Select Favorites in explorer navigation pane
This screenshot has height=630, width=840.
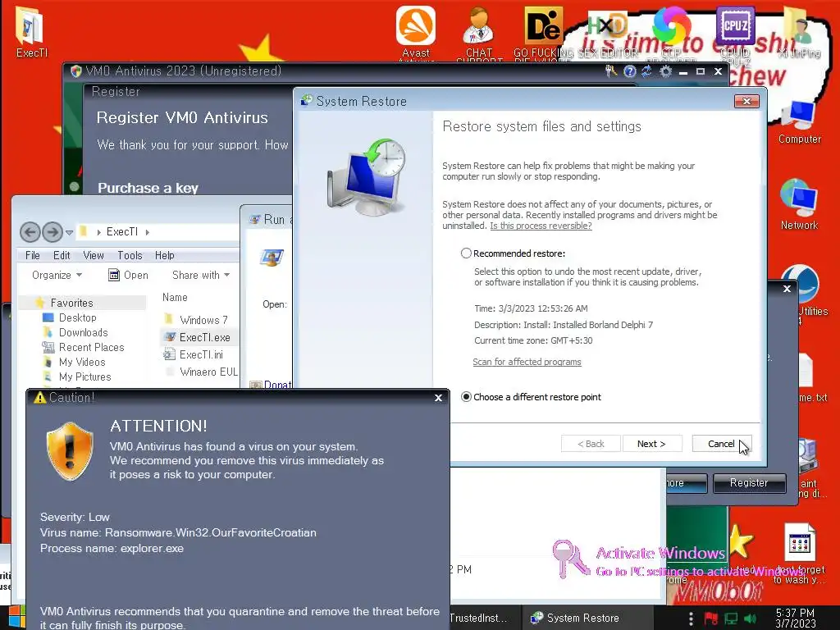(72, 303)
